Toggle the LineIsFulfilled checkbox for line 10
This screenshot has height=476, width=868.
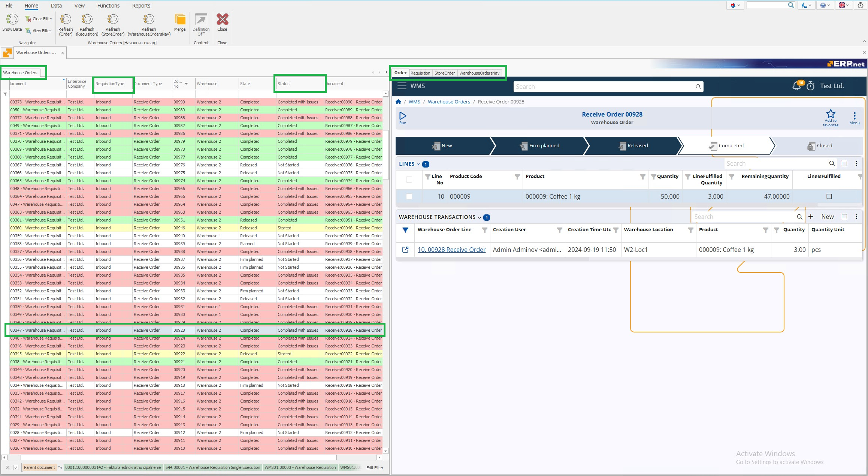point(829,196)
